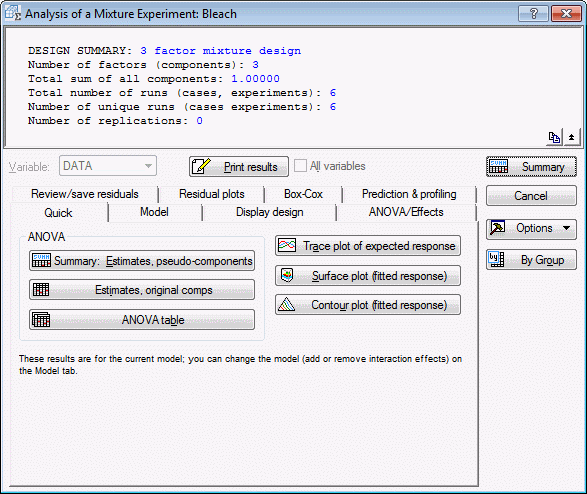Click Summary: Estimates, pseudo-components button

(x=142, y=260)
